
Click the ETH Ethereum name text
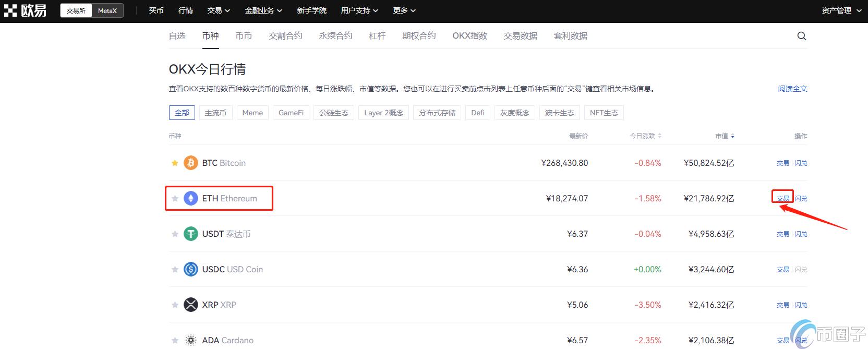coord(230,198)
